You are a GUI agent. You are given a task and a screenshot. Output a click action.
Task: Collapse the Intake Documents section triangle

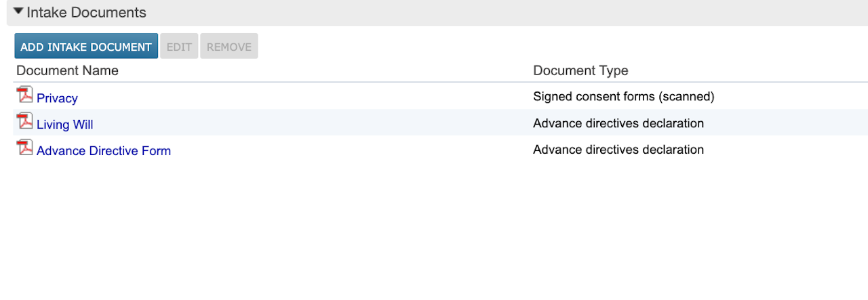click(18, 12)
